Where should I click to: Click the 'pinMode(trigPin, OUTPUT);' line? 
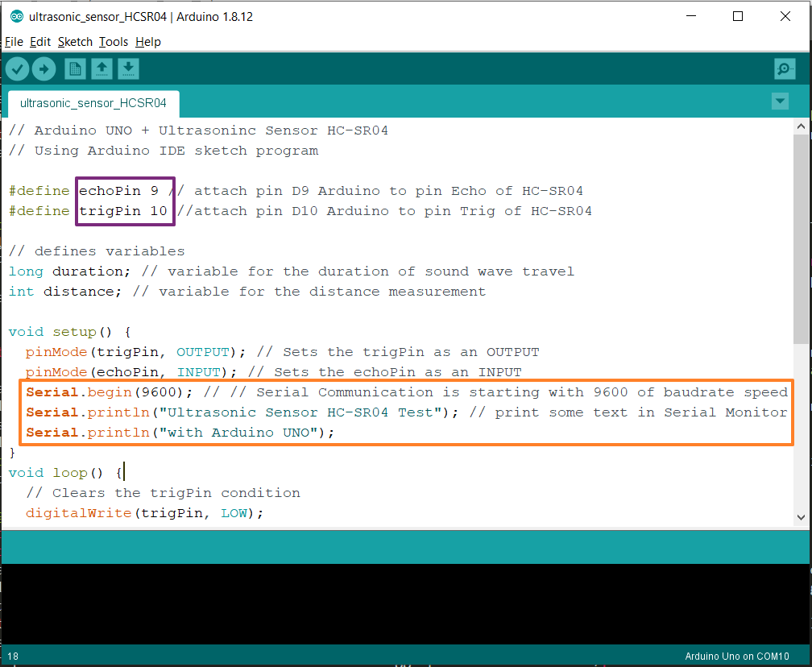point(135,352)
